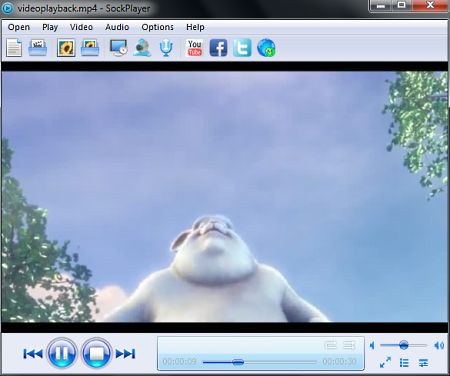Screen dimensions: 450x376
Task: Open the Options menu
Action: (x=157, y=27)
